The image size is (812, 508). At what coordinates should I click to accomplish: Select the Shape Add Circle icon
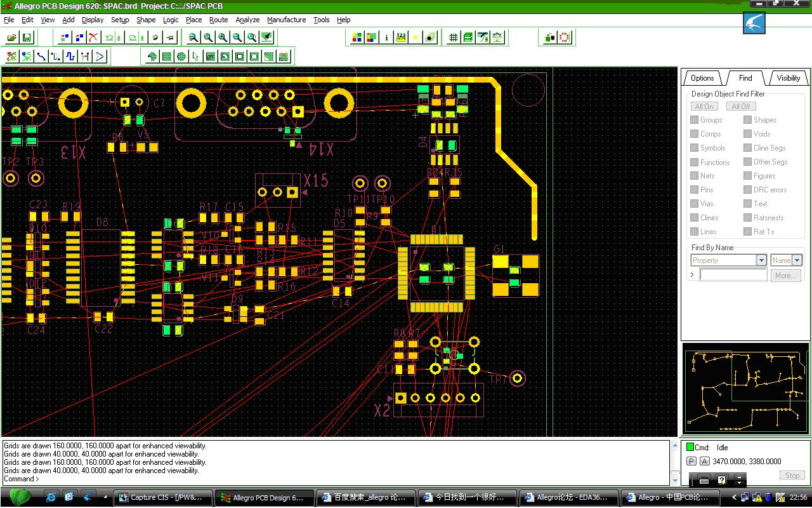click(181, 57)
